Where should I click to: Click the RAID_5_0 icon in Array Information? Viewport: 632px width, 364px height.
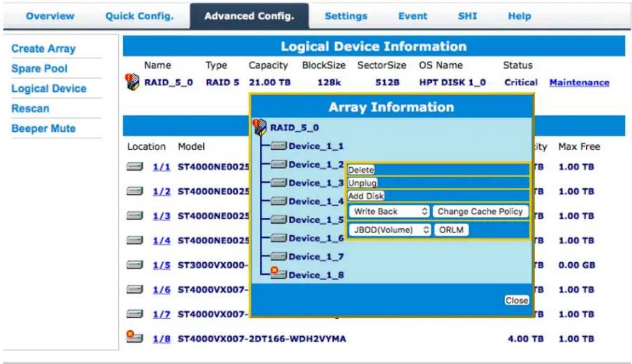[x=259, y=127]
